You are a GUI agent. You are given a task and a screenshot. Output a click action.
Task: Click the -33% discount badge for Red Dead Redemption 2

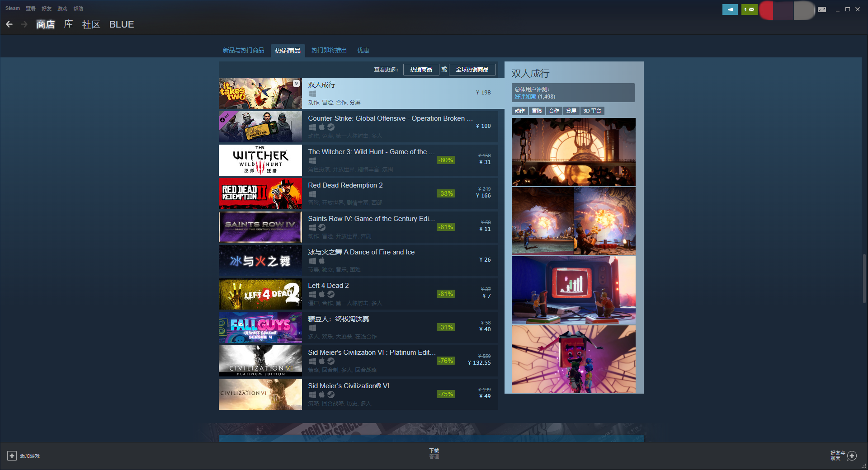click(446, 193)
